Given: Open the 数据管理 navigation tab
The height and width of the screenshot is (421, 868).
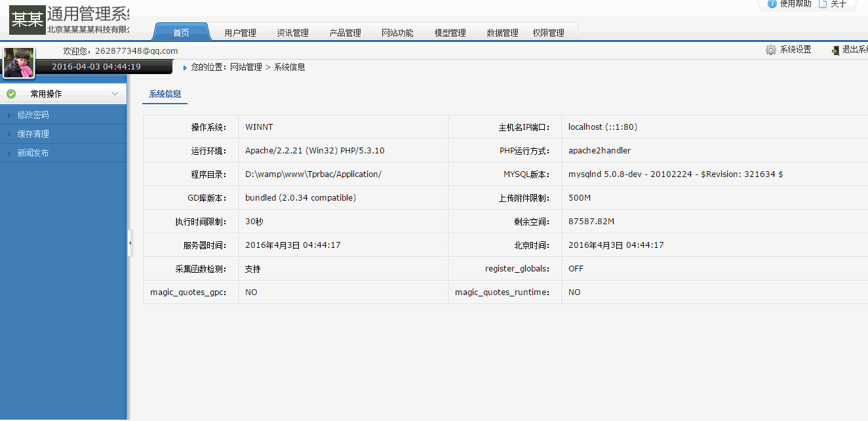Looking at the screenshot, I should 502,33.
